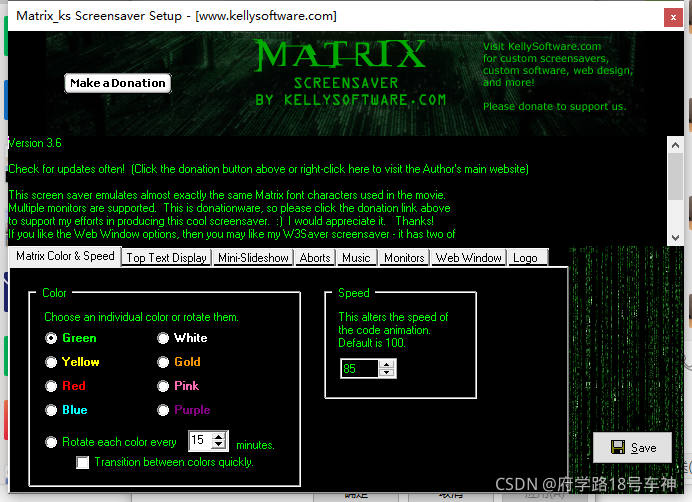Click the Save button
Image resolution: width=692 pixels, height=502 pixels.
(632, 448)
